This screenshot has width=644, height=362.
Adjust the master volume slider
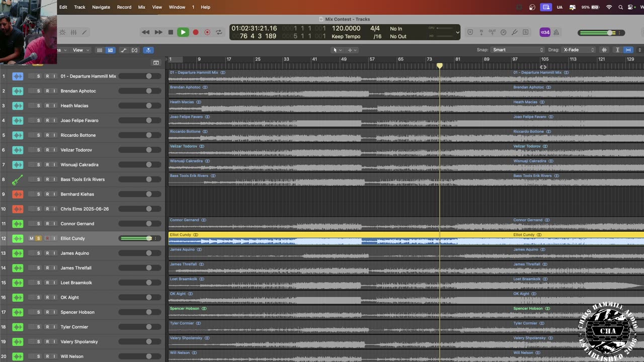pyautogui.click(x=601, y=33)
